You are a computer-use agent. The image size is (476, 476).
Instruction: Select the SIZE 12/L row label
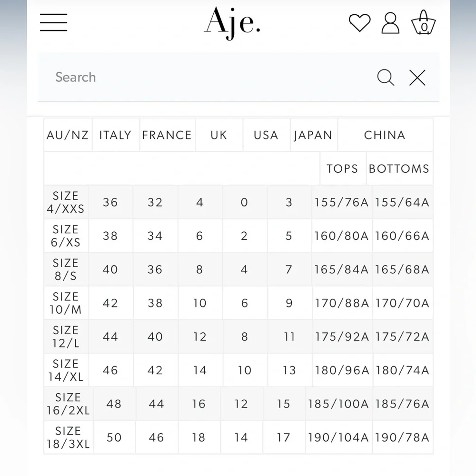[66, 337]
